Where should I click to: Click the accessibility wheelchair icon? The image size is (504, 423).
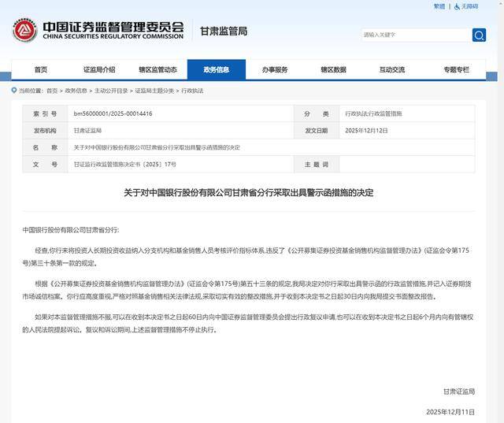pos(457,6)
